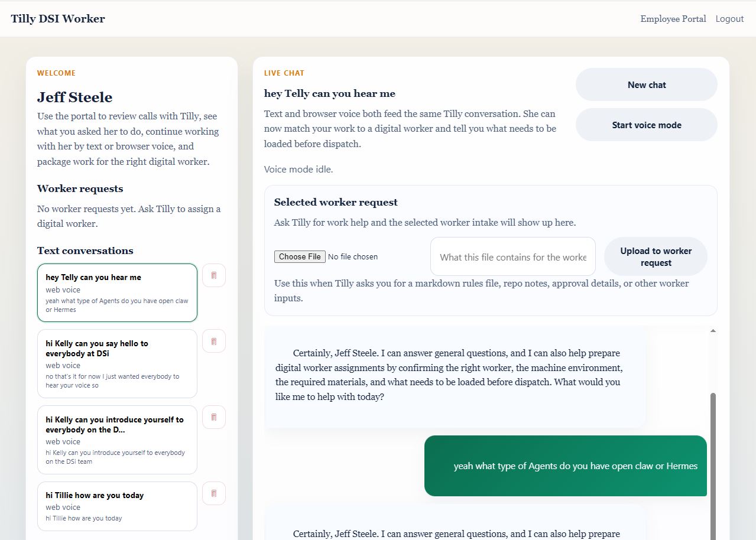
Task: Open 'hi Tillie how are you today' conversation
Action: (x=117, y=506)
